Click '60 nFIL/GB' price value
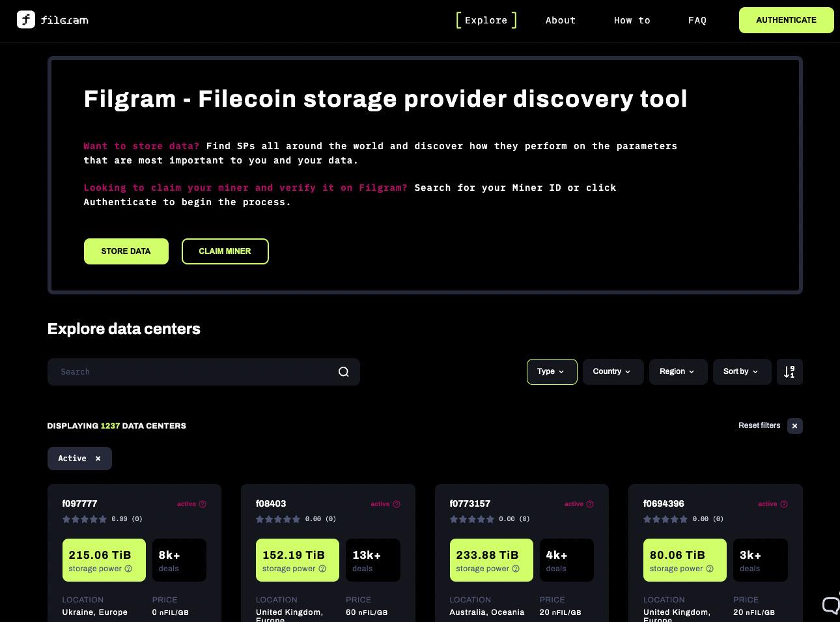The image size is (840, 622). (367, 612)
